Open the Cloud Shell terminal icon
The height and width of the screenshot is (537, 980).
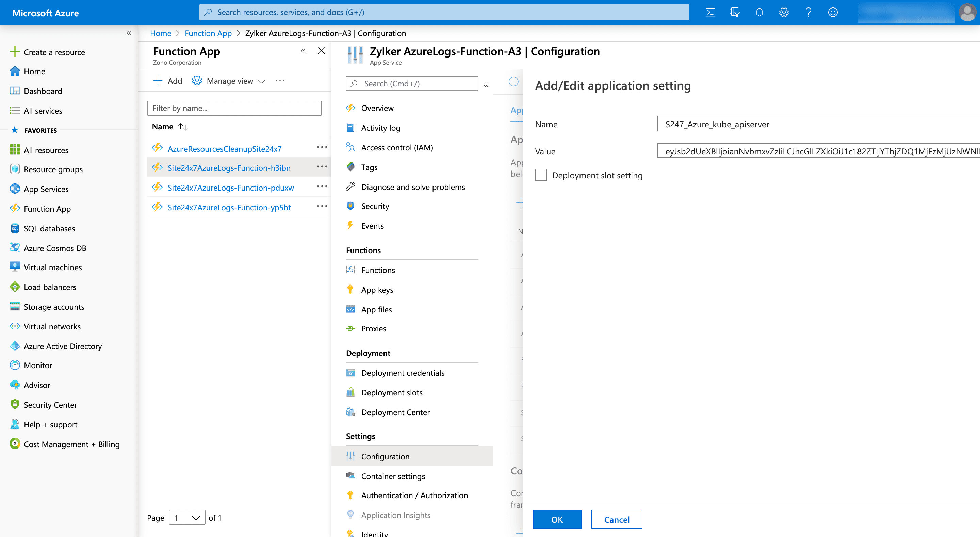pyautogui.click(x=710, y=12)
